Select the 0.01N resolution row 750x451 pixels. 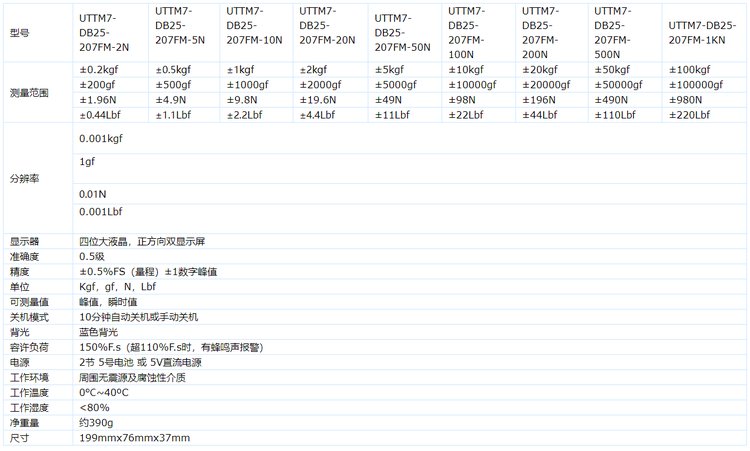(93, 193)
